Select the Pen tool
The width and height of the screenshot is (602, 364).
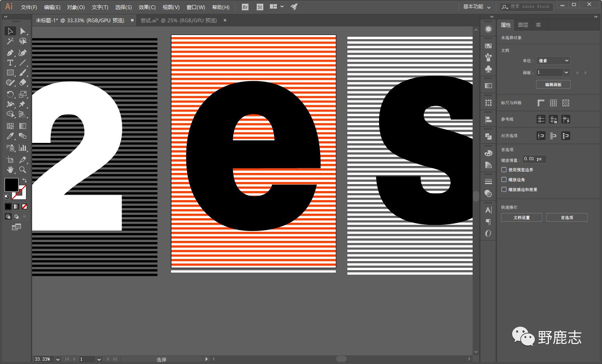(x=10, y=53)
